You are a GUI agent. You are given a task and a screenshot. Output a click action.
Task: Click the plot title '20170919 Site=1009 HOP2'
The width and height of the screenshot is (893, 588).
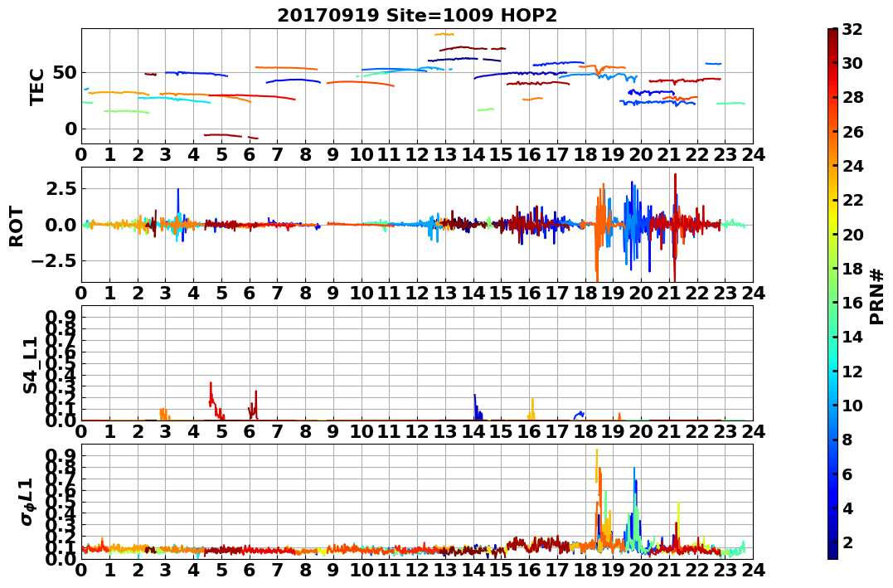coord(417,16)
